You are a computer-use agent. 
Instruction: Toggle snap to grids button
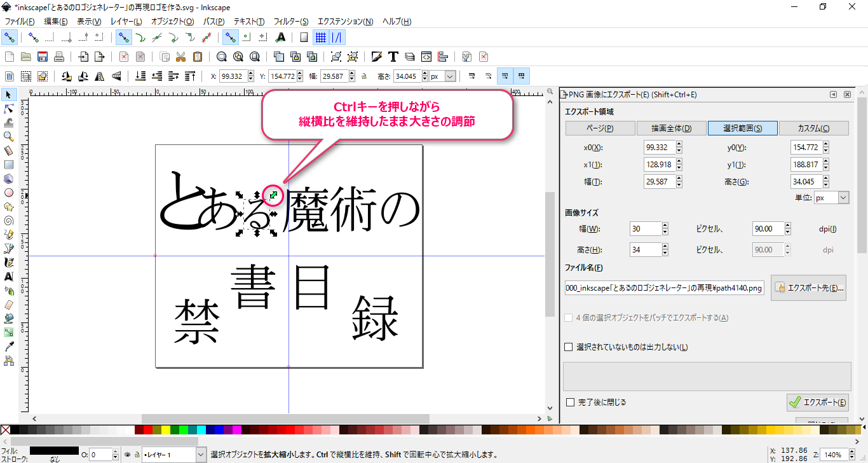point(321,37)
